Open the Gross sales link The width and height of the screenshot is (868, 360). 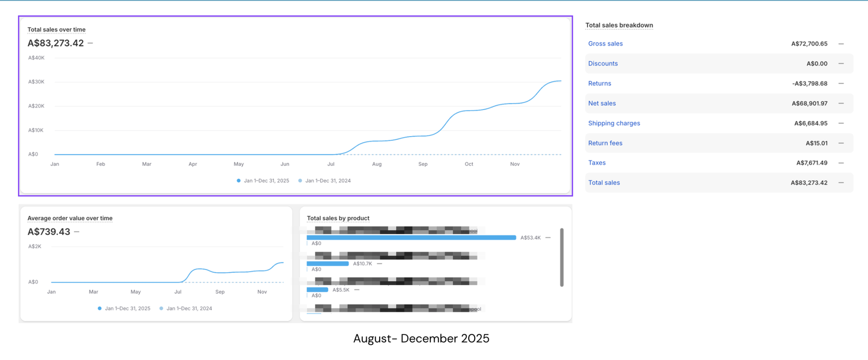tap(605, 44)
